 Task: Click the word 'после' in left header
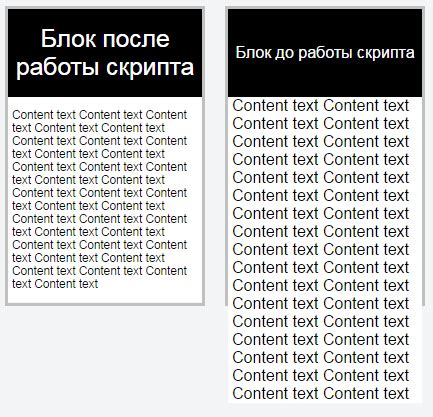click(x=136, y=39)
